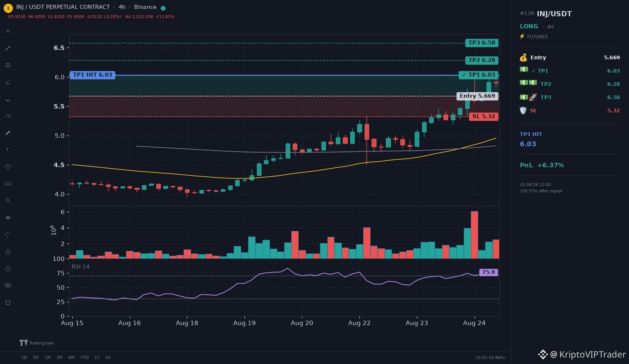Click the TradingView logo
This screenshot has height=364, width=629.
click(37, 343)
